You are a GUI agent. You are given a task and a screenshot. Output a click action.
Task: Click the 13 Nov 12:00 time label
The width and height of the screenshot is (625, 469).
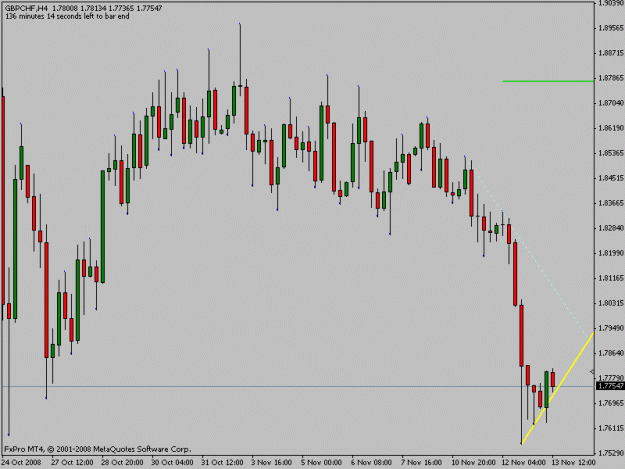(574, 463)
